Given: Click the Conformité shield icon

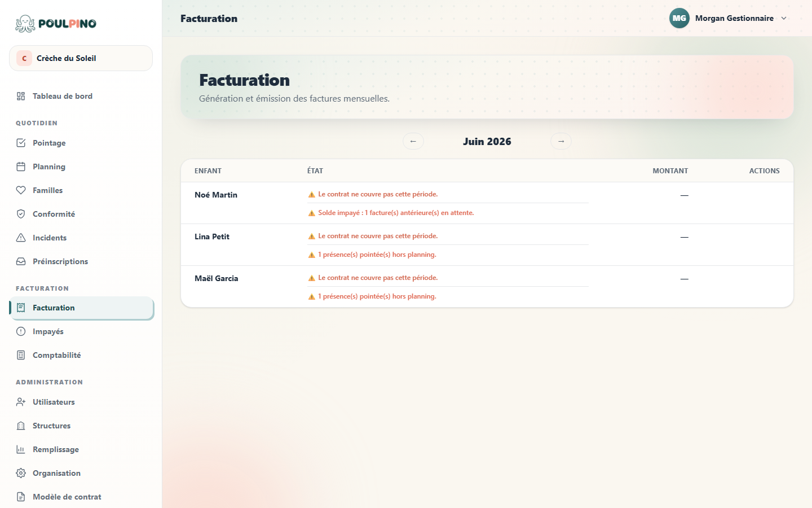Looking at the screenshot, I should pyautogui.click(x=21, y=214).
